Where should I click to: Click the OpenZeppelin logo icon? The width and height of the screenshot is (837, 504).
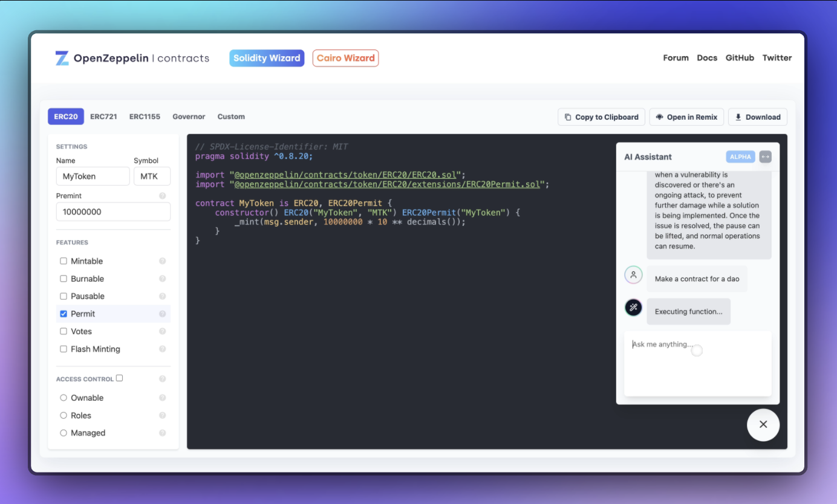click(x=62, y=58)
